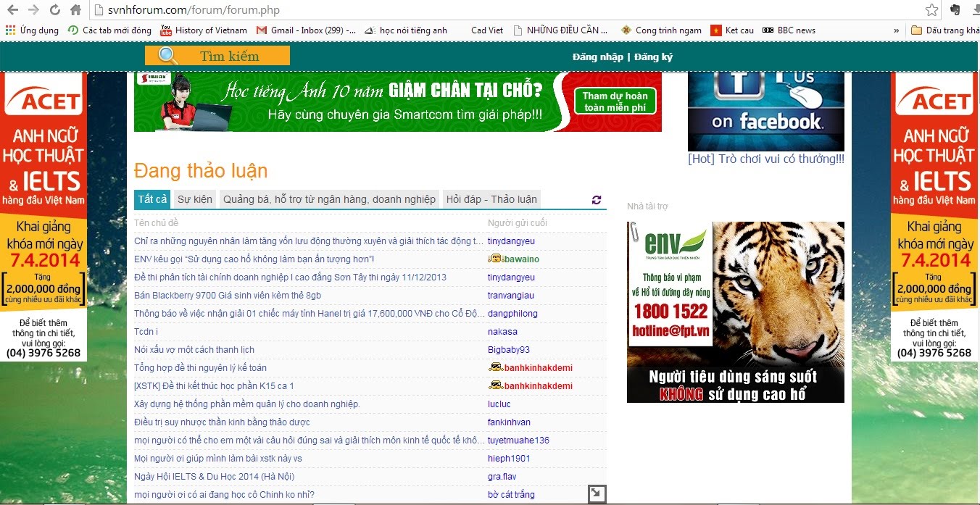
Task: Open NHỮNG ĐIỀU CẦN bookmark
Action: (561, 30)
